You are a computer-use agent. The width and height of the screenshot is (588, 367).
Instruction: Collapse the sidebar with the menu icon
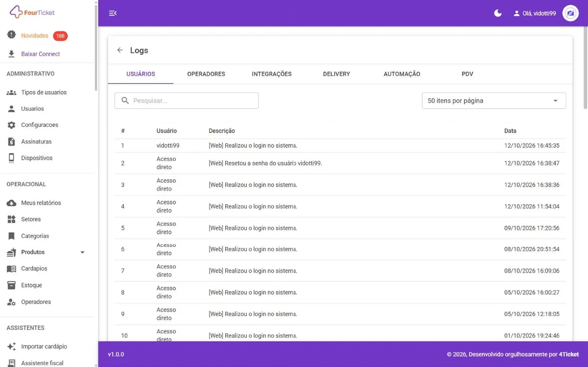[x=113, y=13]
